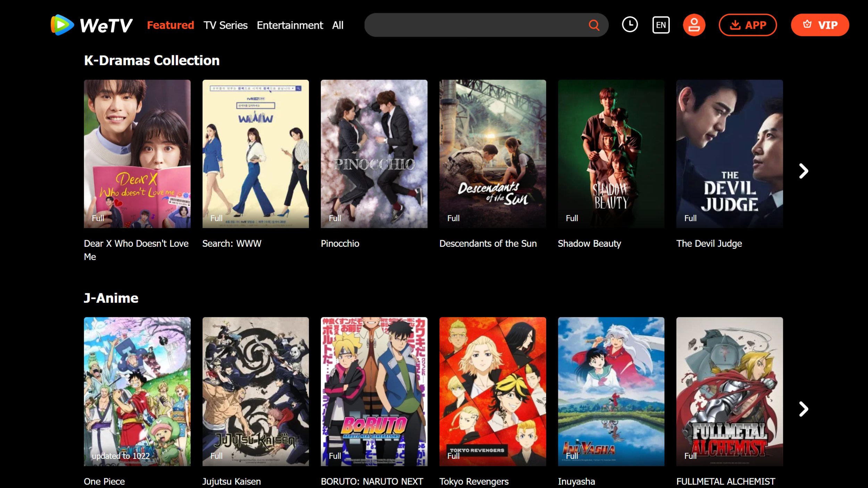Open Inuyasha poster
Viewport: 868px width, 488px height.
point(611,392)
